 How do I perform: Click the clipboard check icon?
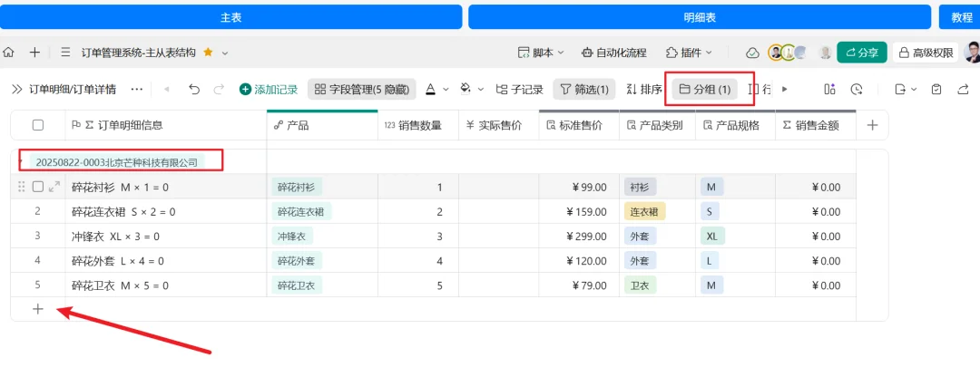[x=936, y=89]
